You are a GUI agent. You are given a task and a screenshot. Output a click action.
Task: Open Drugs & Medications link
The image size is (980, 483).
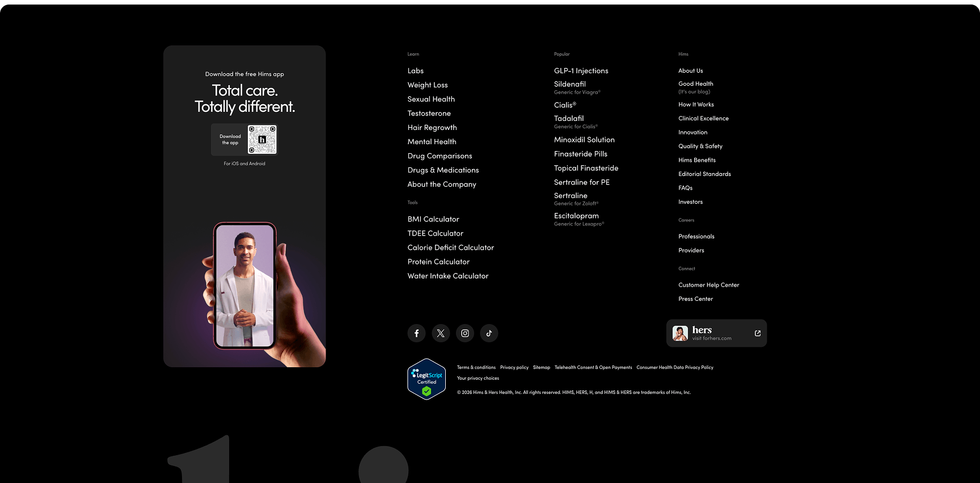point(443,170)
